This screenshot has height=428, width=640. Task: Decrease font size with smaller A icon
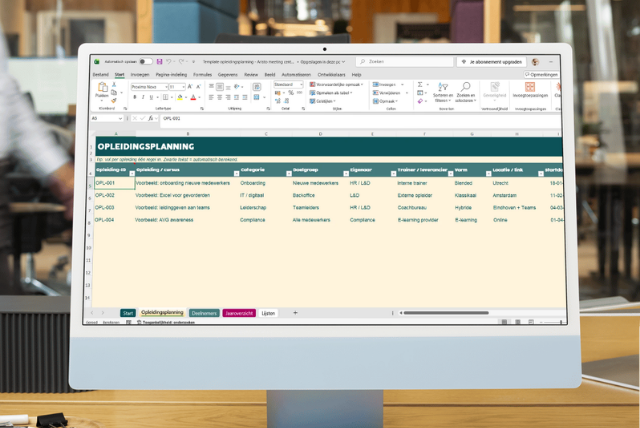pyautogui.click(x=198, y=86)
